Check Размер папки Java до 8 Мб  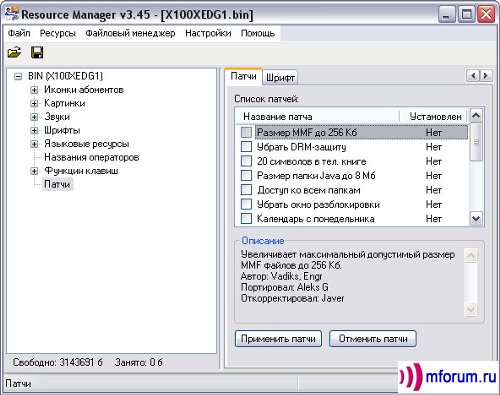[246, 175]
